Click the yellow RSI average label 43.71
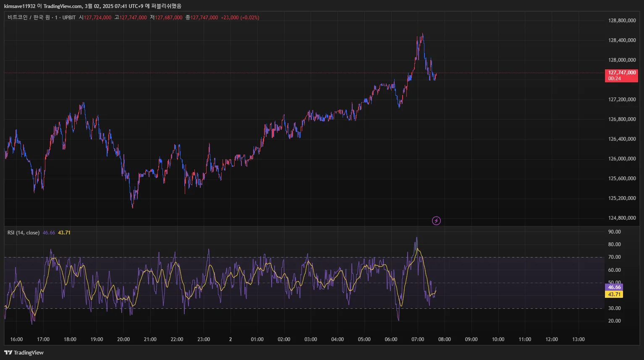Screen dimensions: 644x360 point(614,294)
